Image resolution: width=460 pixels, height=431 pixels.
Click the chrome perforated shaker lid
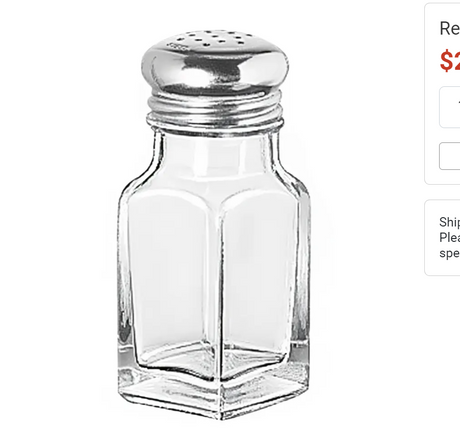tap(215, 62)
